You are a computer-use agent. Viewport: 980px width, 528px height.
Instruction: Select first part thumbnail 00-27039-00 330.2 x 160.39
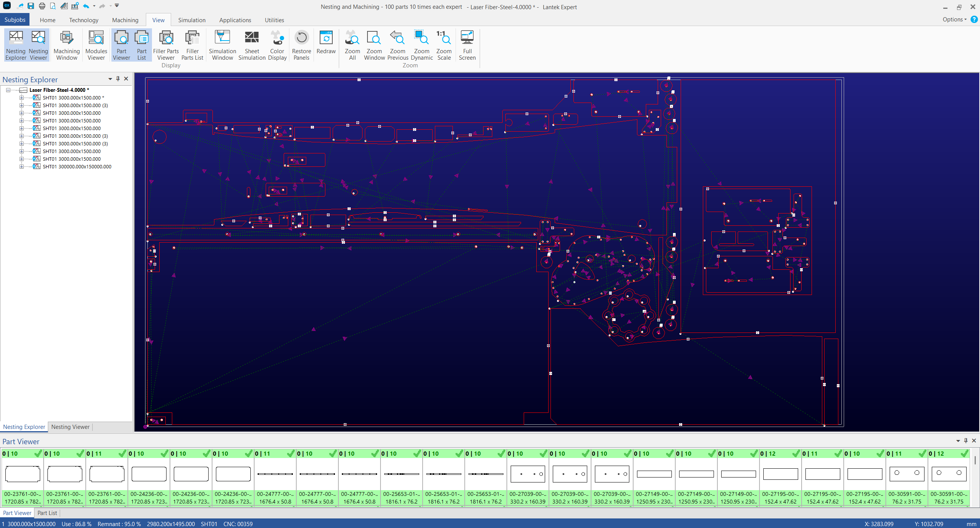coord(528,477)
